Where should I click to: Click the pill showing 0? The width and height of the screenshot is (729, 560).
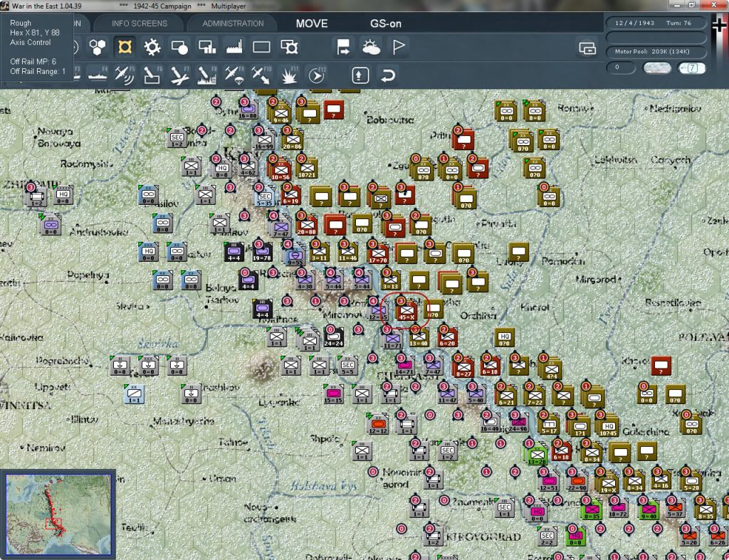[x=621, y=68]
